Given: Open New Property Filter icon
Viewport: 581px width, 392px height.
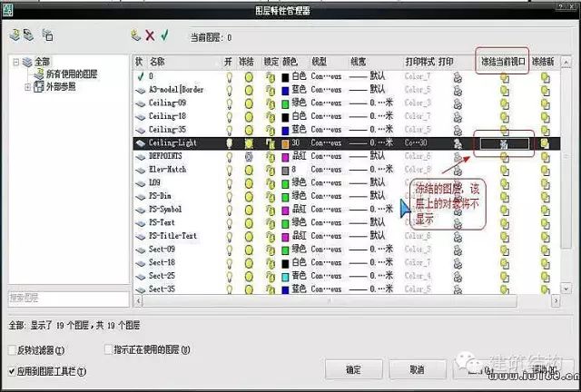Looking at the screenshot, I should [15, 35].
